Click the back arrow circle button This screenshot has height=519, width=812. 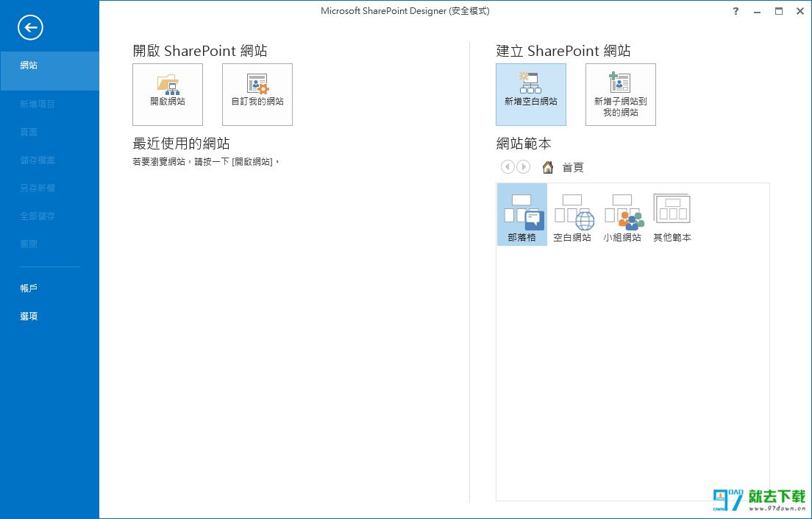click(30, 27)
